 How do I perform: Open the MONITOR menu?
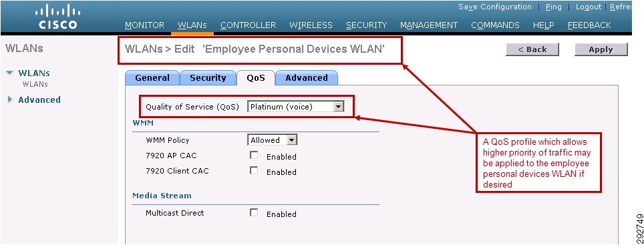click(144, 25)
